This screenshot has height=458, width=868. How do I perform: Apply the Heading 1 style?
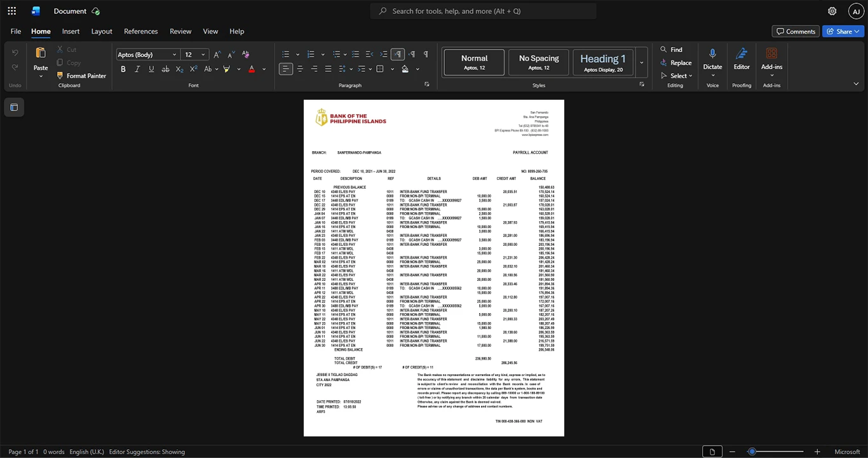[603, 63]
